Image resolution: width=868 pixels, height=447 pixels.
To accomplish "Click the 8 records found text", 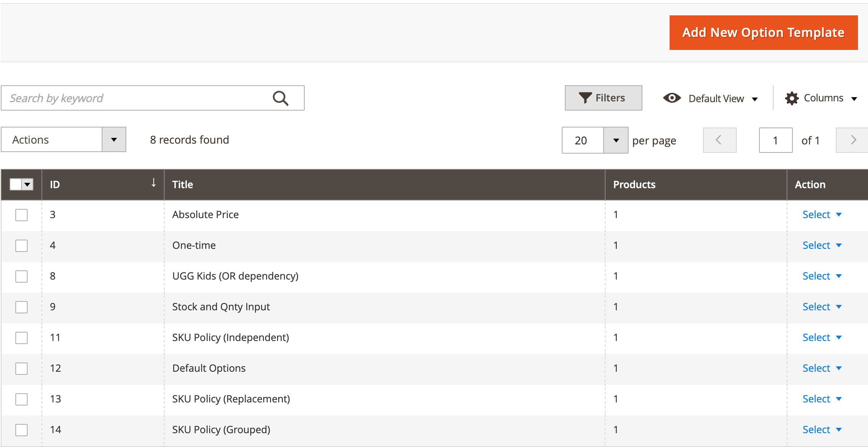I will click(190, 140).
